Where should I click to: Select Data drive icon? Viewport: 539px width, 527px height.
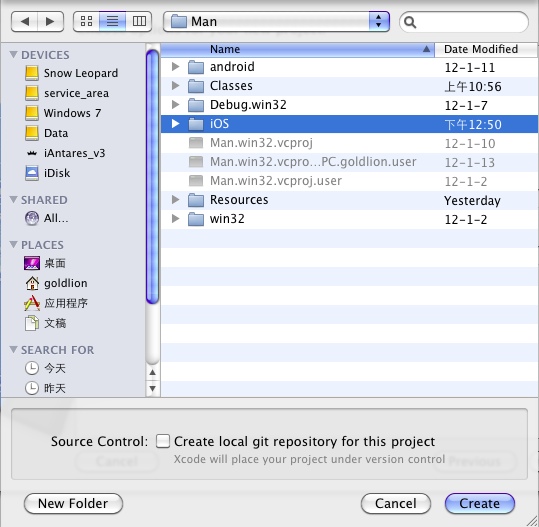(x=32, y=133)
